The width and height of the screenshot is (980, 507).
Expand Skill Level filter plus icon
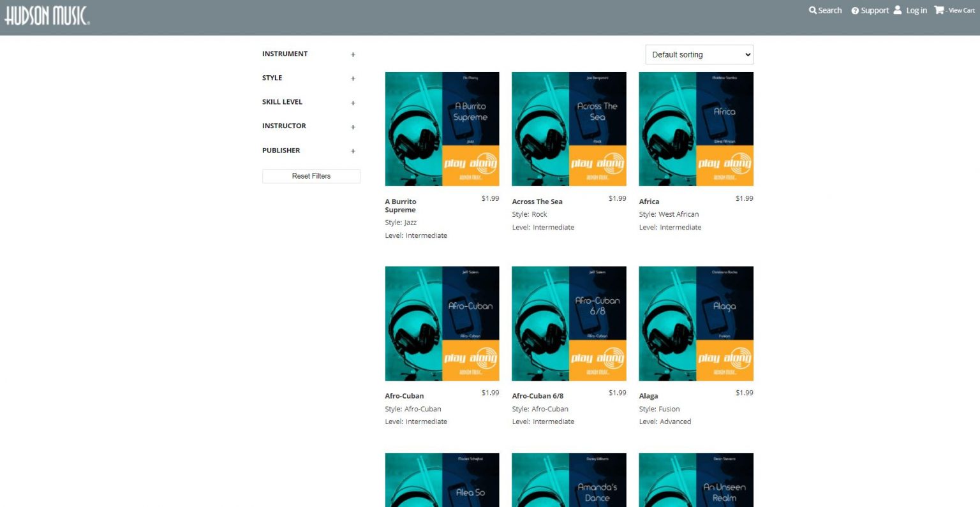(x=353, y=103)
